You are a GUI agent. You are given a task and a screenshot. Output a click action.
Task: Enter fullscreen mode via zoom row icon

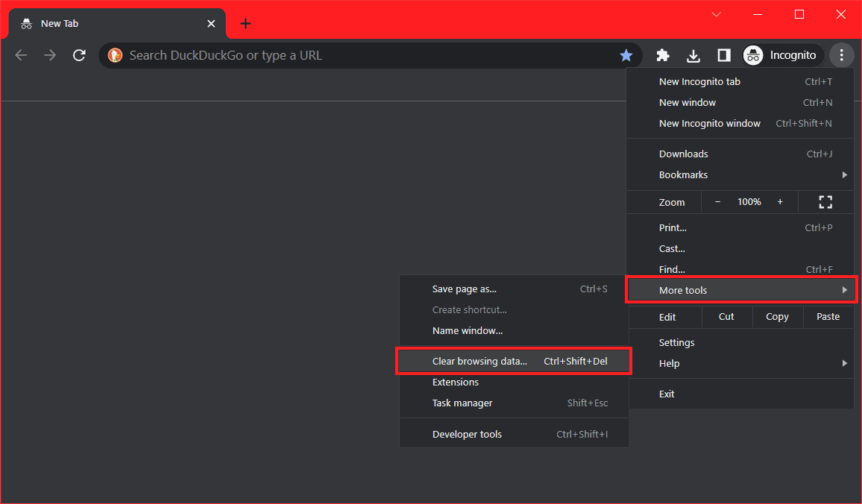tap(825, 202)
